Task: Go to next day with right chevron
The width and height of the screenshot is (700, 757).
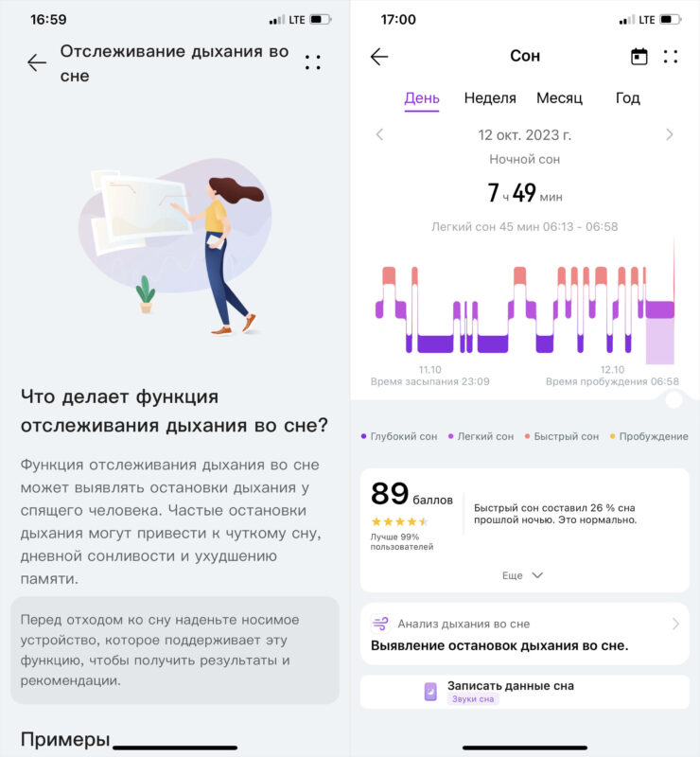Action: 670,134
